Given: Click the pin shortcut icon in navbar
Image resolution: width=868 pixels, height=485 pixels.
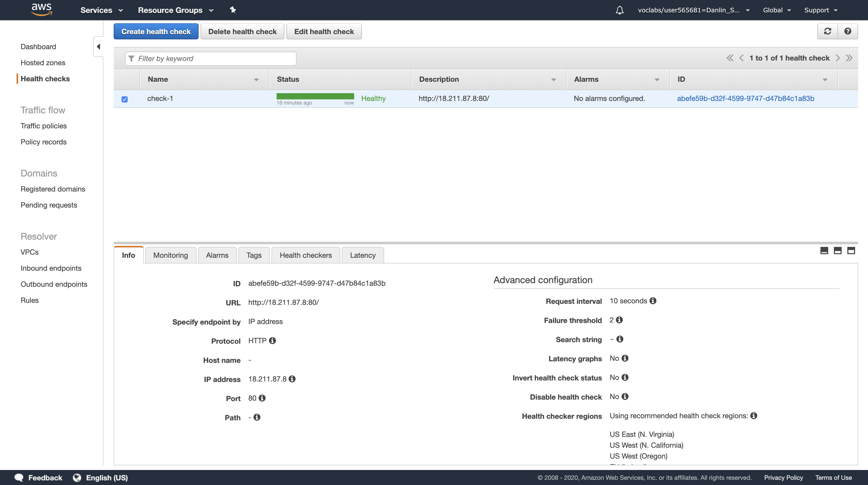Looking at the screenshot, I should tap(233, 10).
